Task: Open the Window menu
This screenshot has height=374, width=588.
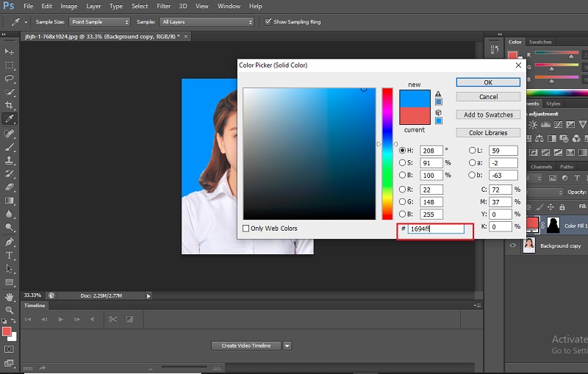Action: coord(229,6)
